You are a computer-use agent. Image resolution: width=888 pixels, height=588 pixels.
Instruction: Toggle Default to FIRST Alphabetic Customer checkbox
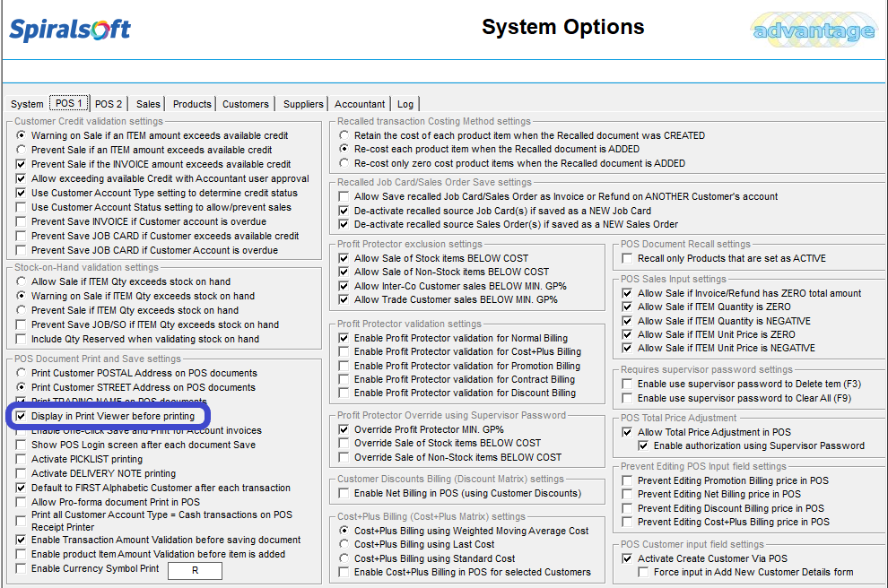pos(21,488)
